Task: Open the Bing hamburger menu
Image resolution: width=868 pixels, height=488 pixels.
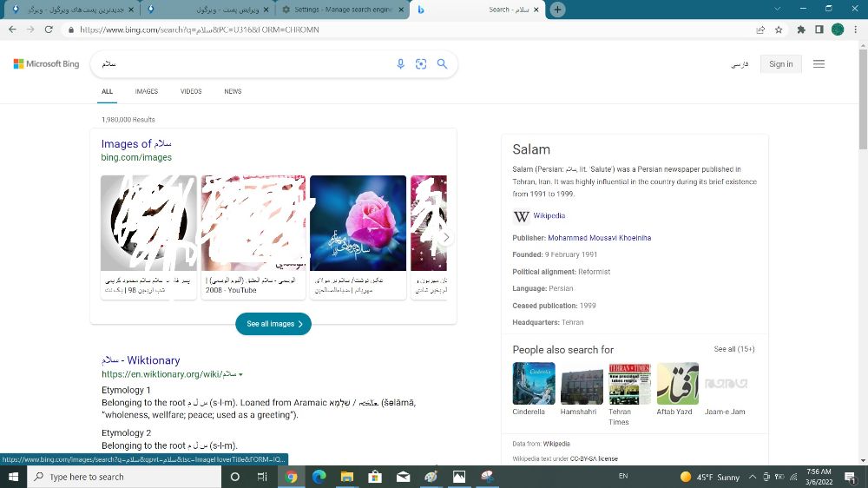Action: [819, 63]
